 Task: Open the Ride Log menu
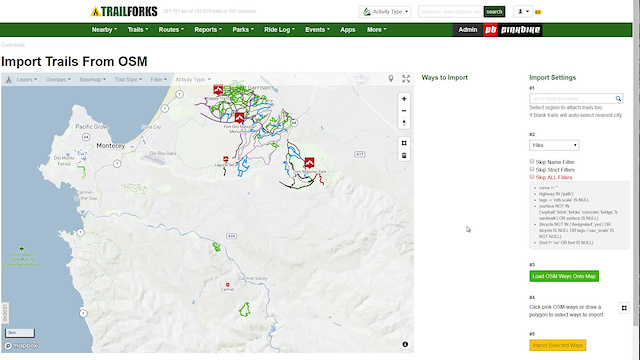pyautogui.click(x=279, y=29)
